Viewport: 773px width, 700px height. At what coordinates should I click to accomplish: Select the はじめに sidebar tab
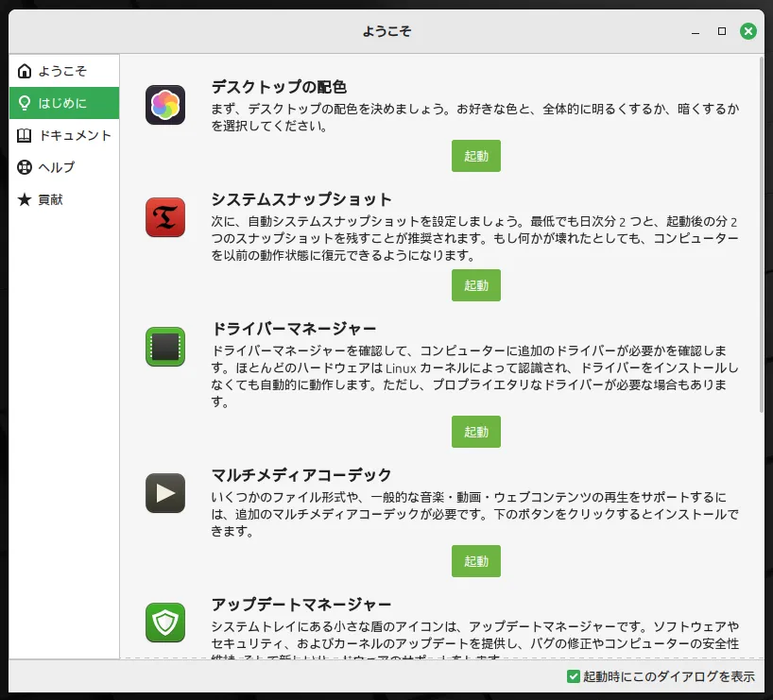point(63,103)
